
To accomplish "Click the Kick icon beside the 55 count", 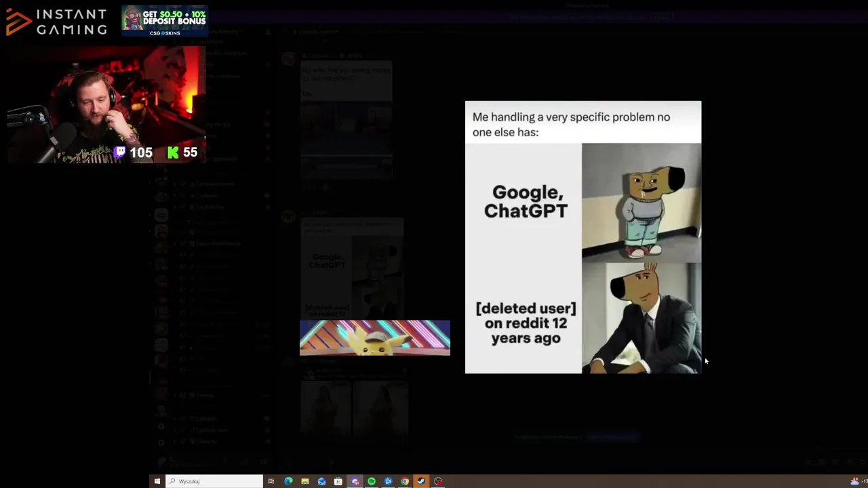I will 173,152.
